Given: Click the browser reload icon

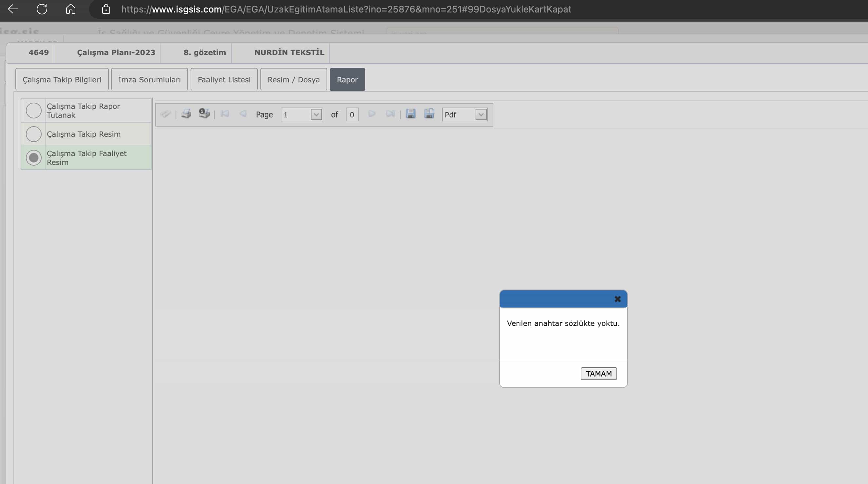Looking at the screenshot, I should (42, 9).
